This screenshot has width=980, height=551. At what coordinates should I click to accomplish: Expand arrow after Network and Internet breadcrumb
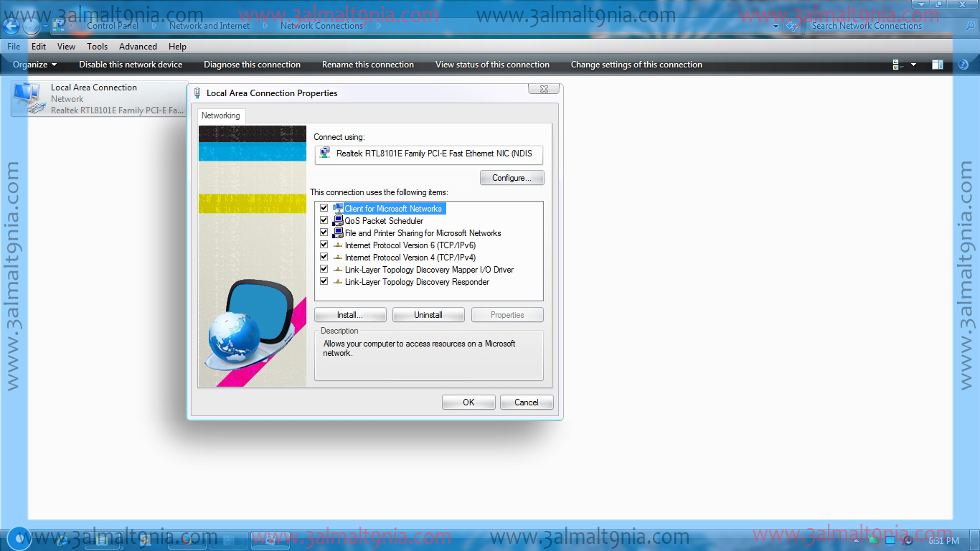[265, 26]
